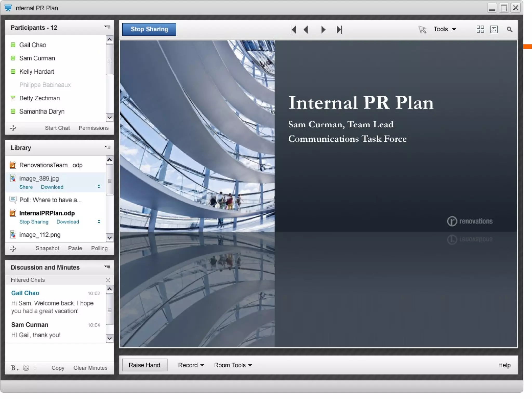The height and width of the screenshot is (399, 532).
Task: Select the pointer arrow tool
Action: tap(422, 29)
